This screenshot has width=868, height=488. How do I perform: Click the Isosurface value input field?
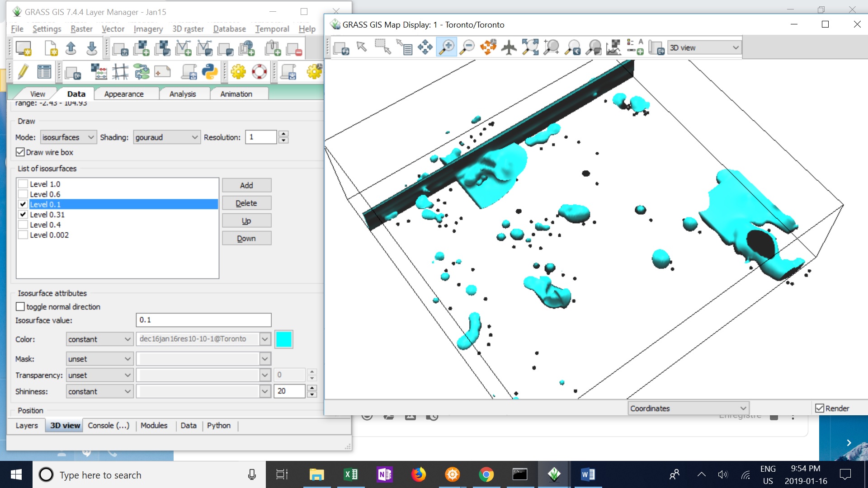(203, 320)
